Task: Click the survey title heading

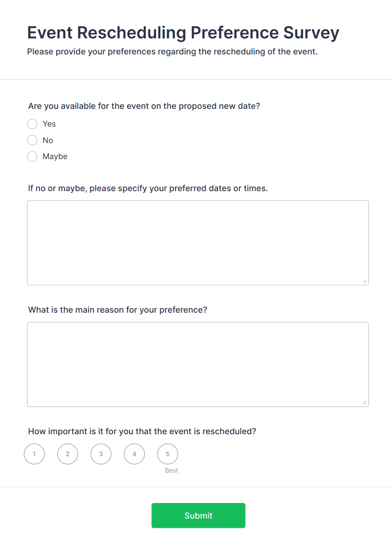Action: [183, 32]
